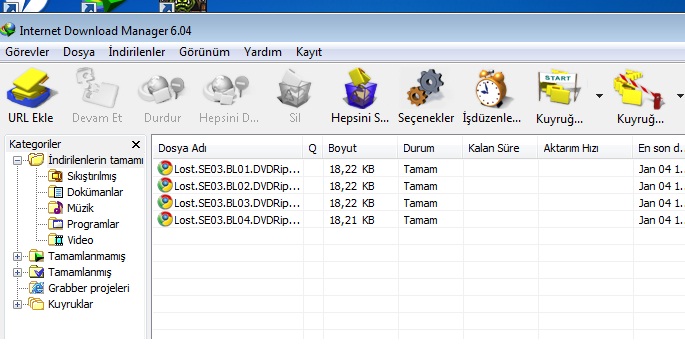Sort by Aktarım Hızı column header
Screen dimensions: 685x360
point(585,148)
